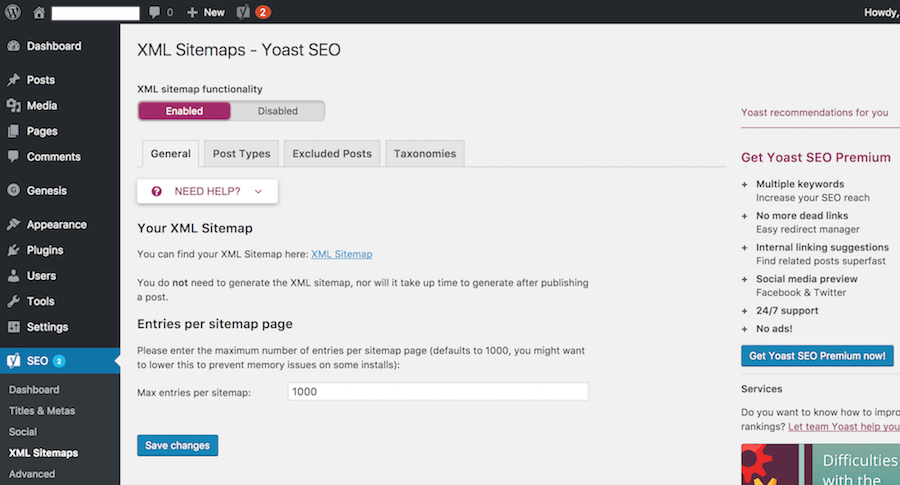Screen dimensions: 900x485
Task: Click the Appearance paintbrush icon
Action: pos(14,224)
